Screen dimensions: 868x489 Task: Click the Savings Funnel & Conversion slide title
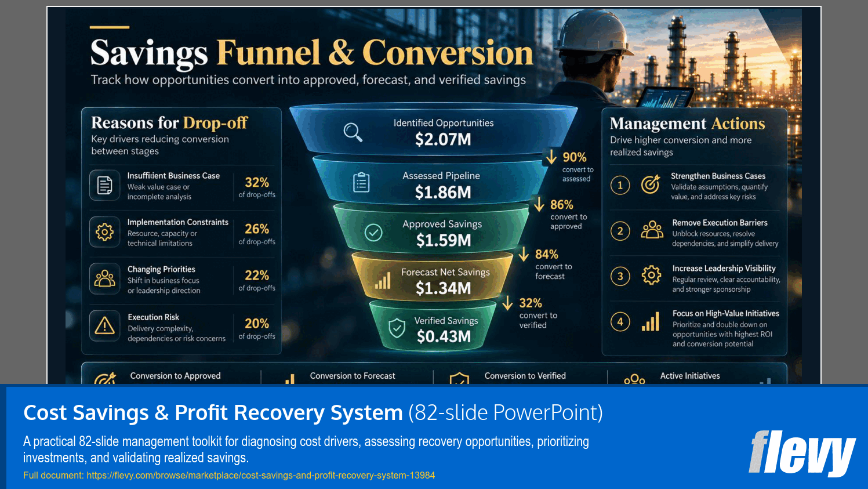coord(311,53)
